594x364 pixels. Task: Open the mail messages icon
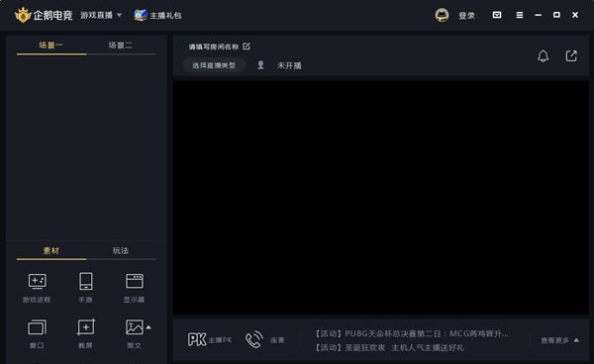tap(497, 15)
